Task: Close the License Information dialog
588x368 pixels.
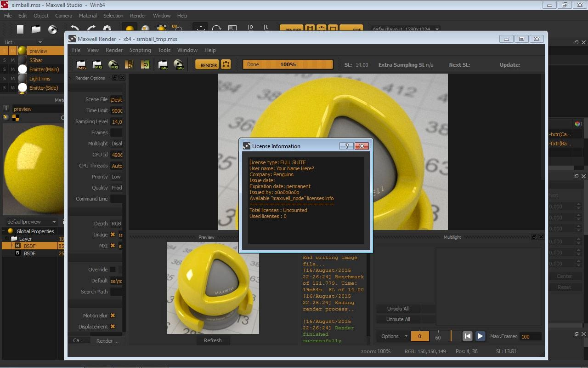Action: 362,146
